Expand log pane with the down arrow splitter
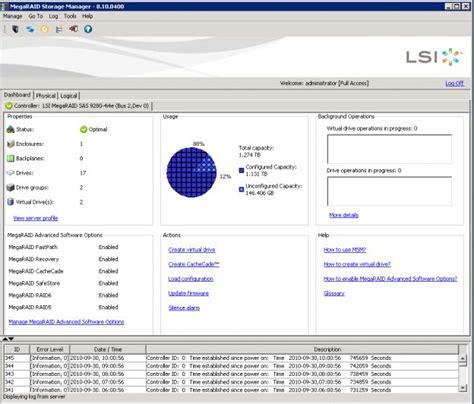The height and width of the screenshot is (404, 474). click(x=11, y=339)
